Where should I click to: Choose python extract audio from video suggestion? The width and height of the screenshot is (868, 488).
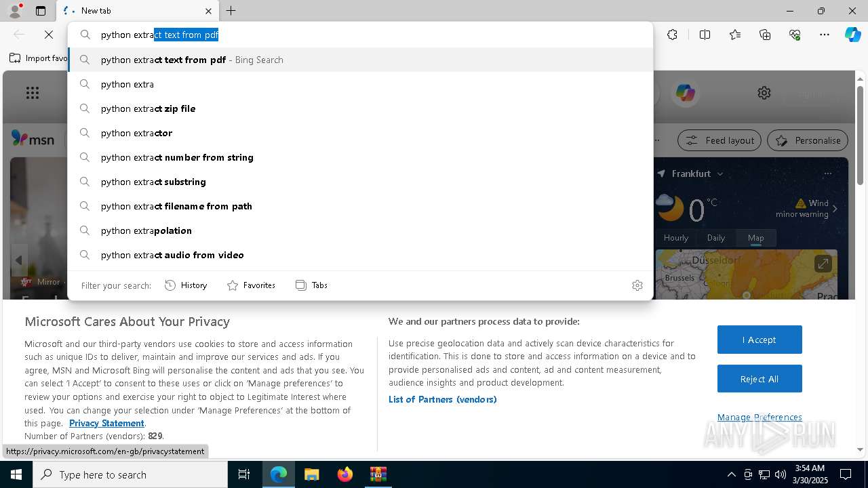pyautogui.click(x=360, y=255)
